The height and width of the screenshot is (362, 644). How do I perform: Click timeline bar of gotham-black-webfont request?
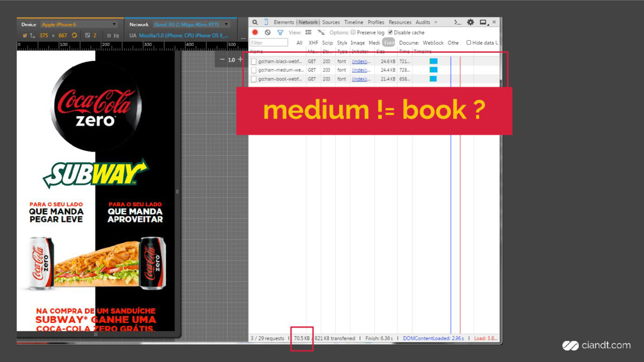[x=433, y=61]
